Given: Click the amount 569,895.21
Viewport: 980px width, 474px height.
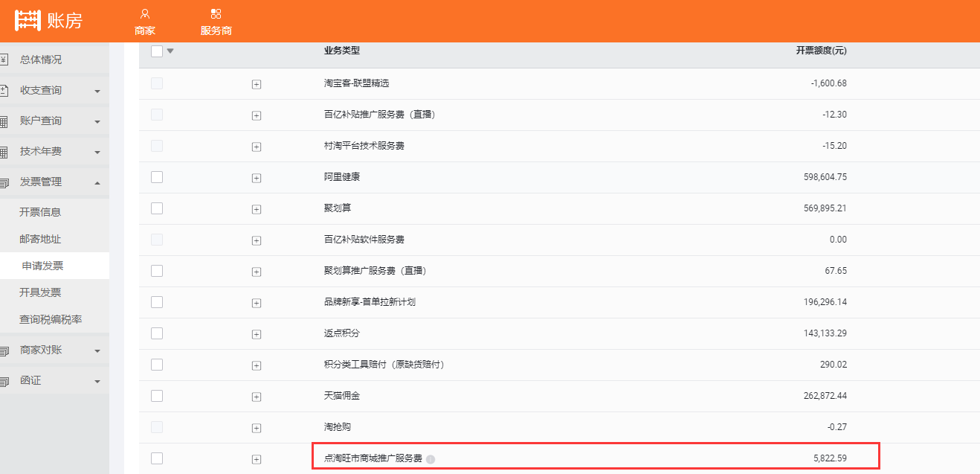Looking at the screenshot, I should pyautogui.click(x=825, y=208).
